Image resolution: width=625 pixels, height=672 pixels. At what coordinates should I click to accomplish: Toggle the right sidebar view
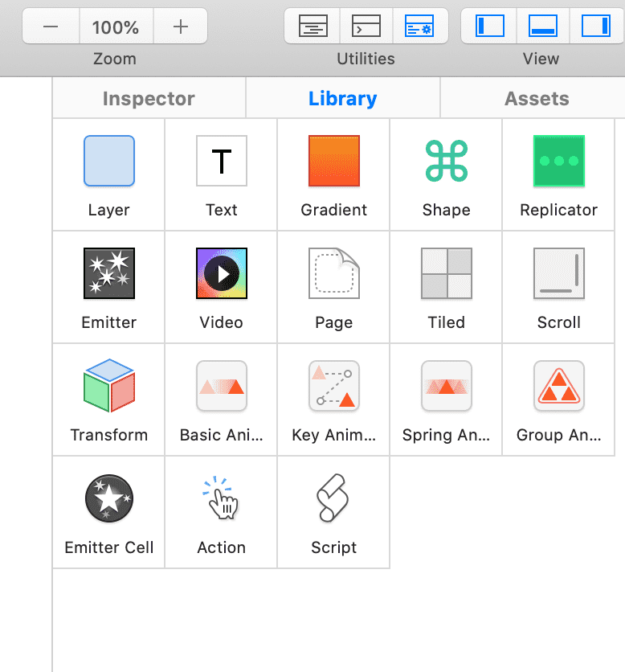coord(595,27)
